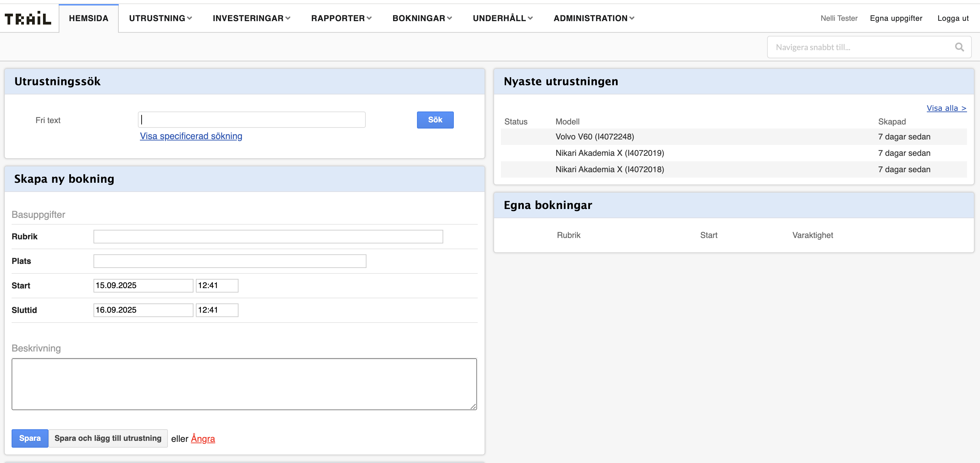Open the Utrustning dropdown menu

pos(160,18)
